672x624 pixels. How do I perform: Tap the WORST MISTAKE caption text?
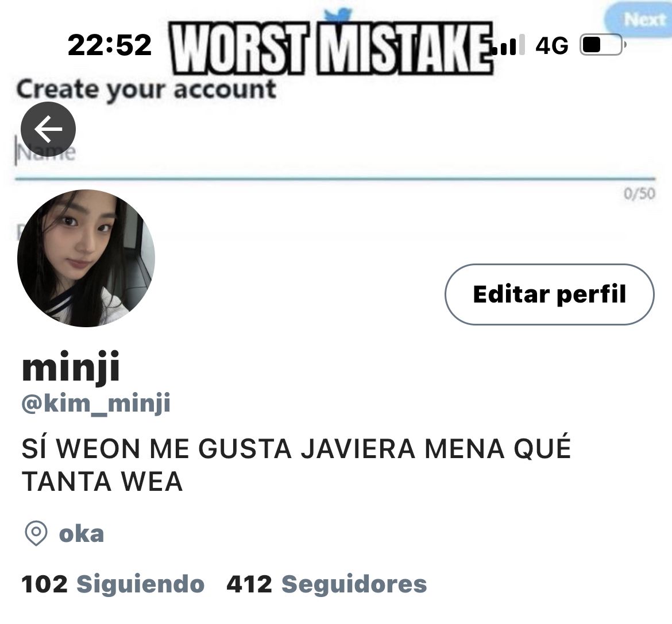click(x=331, y=48)
